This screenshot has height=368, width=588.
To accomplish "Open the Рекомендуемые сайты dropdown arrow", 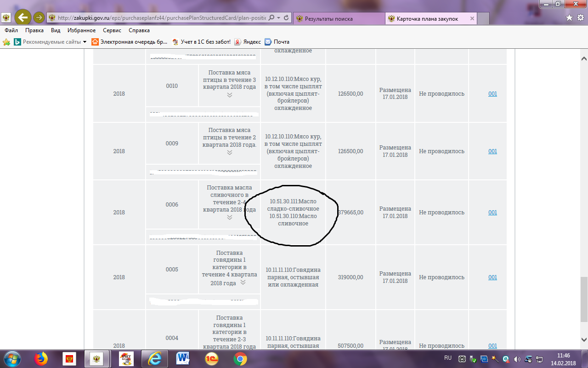I will coord(85,42).
